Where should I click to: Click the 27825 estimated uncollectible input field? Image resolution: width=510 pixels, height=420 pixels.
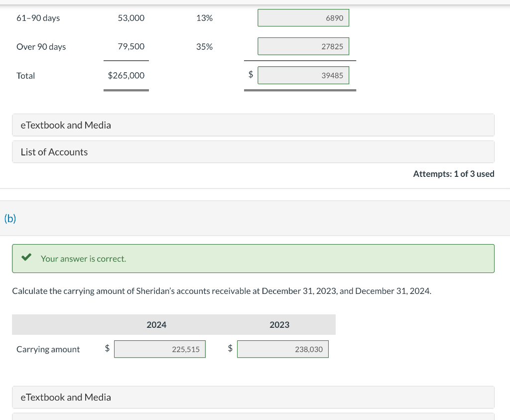click(x=303, y=46)
